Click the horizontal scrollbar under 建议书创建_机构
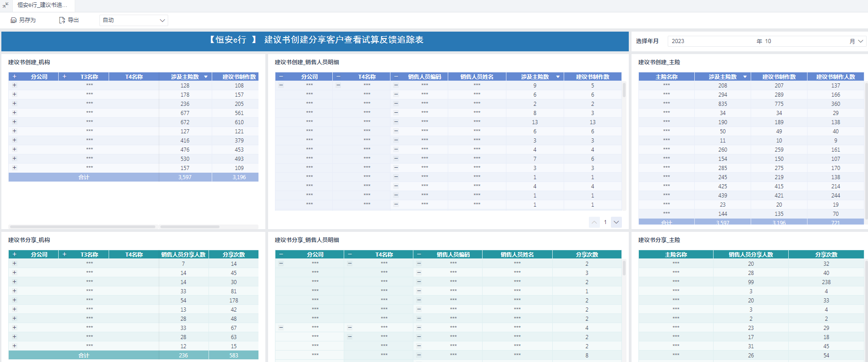Viewport: 868px width, 362px height. click(x=82, y=227)
